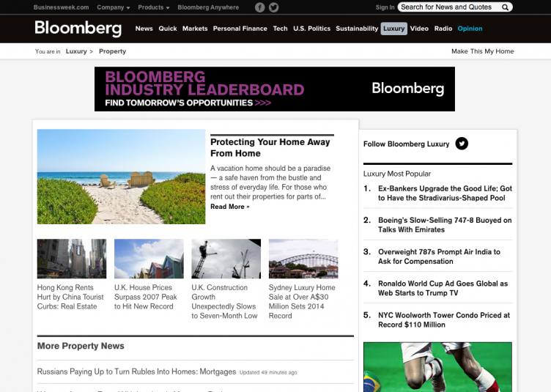Screen dimensions: 551x392
Task: Open the Quick section
Action: point(168,29)
